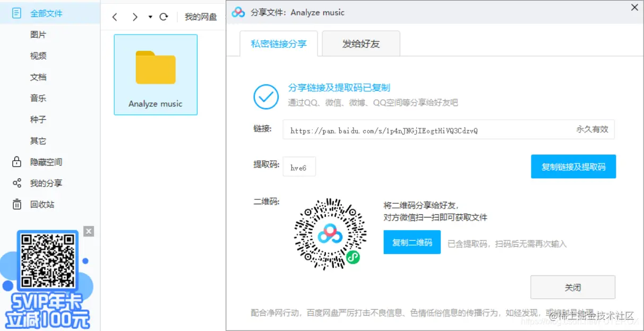
Task: Click the green mini-program badge on QR code
Action: coord(353,257)
